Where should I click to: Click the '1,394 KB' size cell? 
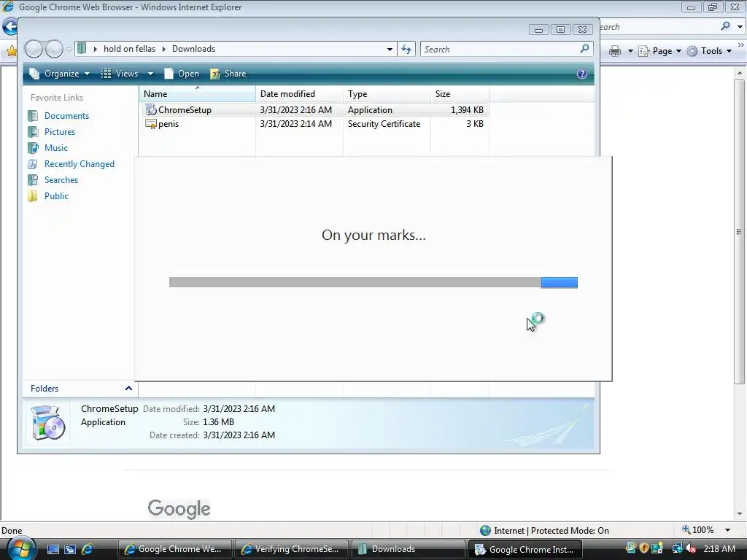click(x=467, y=110)
